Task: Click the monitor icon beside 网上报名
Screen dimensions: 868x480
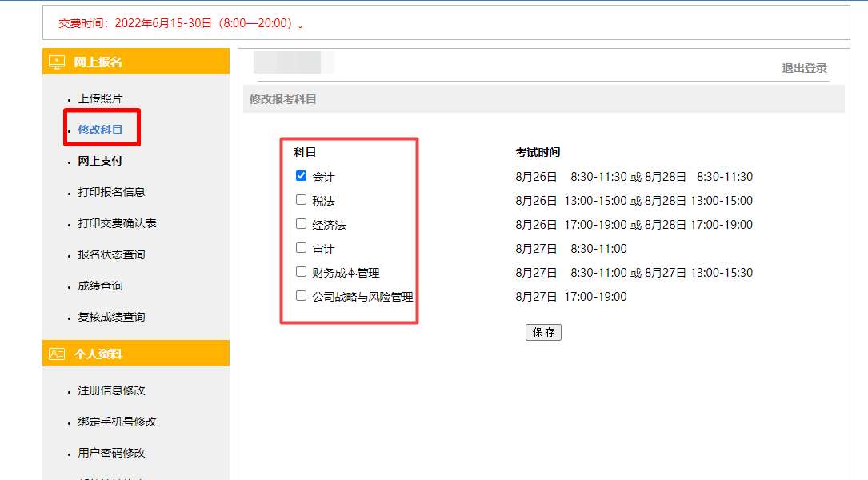Action: [x=57, y=62]
